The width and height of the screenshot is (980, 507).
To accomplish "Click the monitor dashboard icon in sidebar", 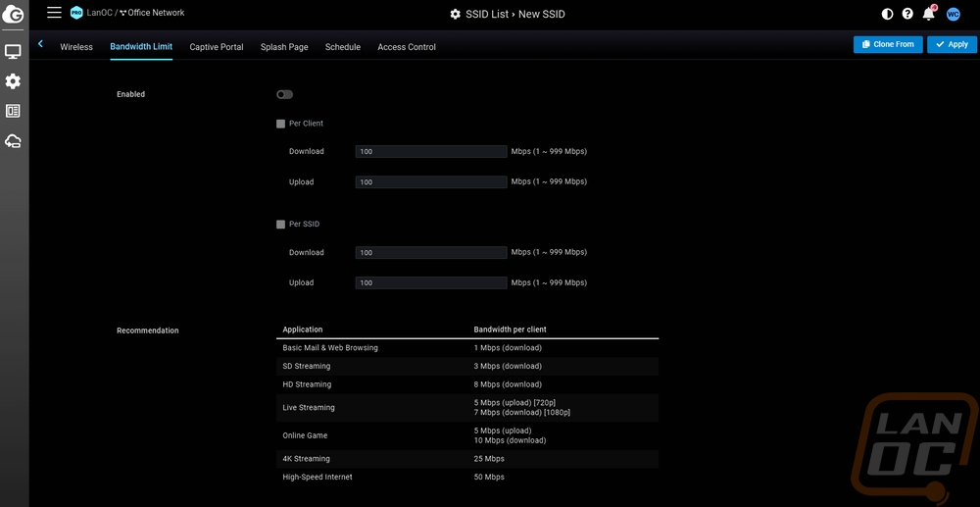I will 13,51.
